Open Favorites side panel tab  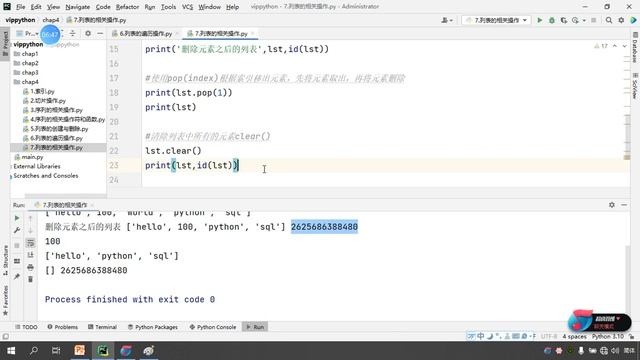pos(5,300)
